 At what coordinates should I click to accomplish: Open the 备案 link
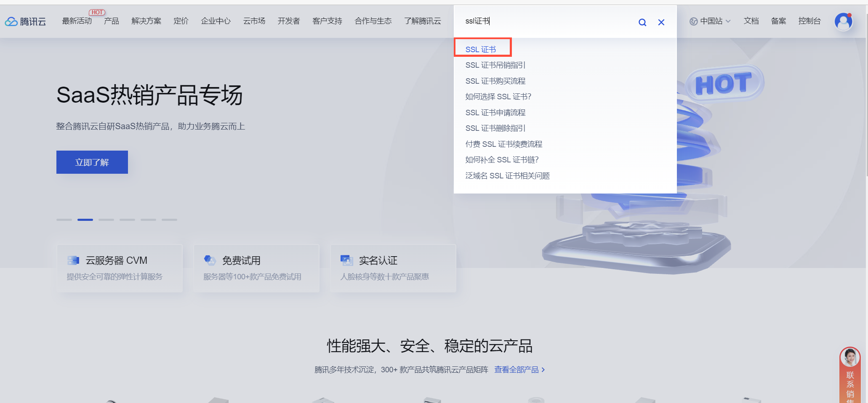[778, 21]
